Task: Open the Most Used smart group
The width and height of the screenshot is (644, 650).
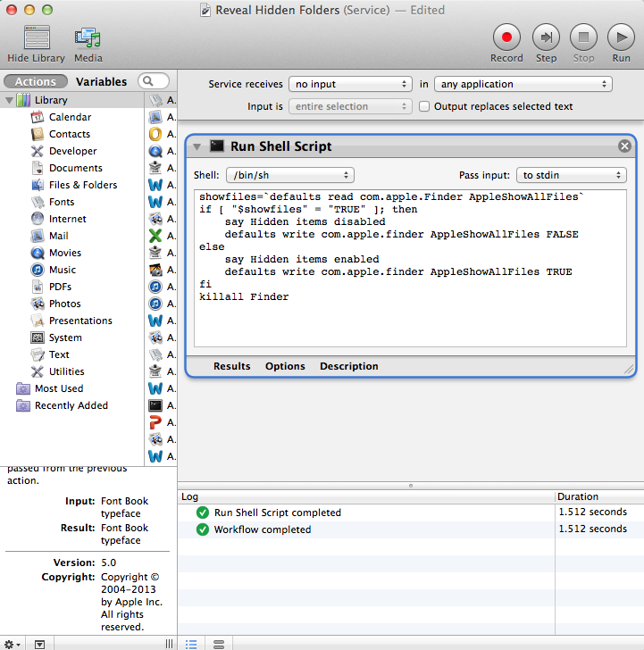Action: click(59, 389)
